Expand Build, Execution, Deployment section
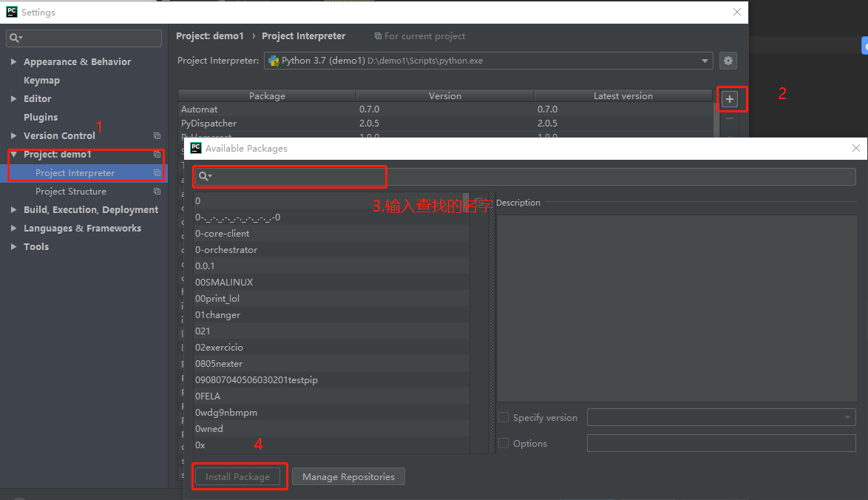Viewport: 868px width, 500px height. tap(13, 209)
